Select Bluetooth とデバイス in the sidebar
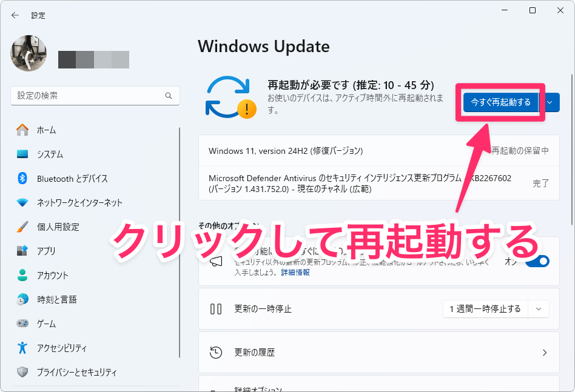The image size is (575, 392). [72, 178]
